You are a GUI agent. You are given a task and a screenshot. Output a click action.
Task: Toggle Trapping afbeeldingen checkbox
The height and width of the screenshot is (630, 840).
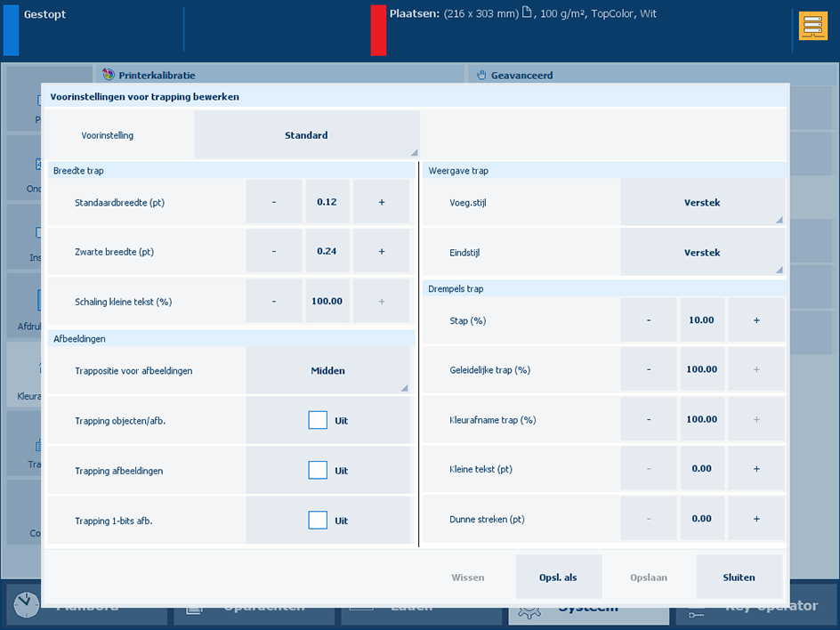tap(318, 471)
